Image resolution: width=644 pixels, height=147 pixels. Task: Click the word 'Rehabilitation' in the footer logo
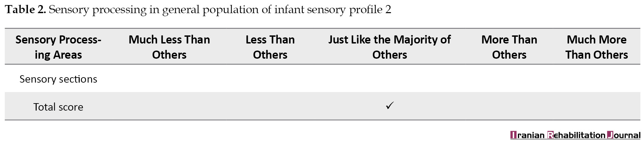[576, 135]
